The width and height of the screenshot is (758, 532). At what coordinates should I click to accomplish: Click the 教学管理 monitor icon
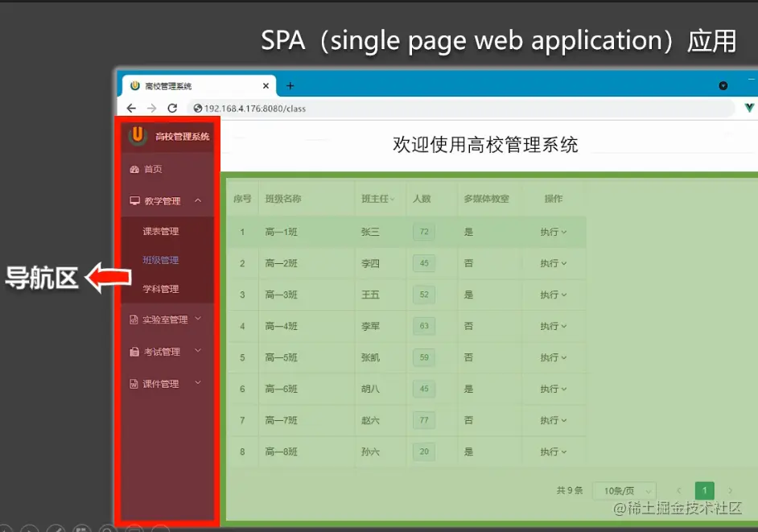coord(134,200)
